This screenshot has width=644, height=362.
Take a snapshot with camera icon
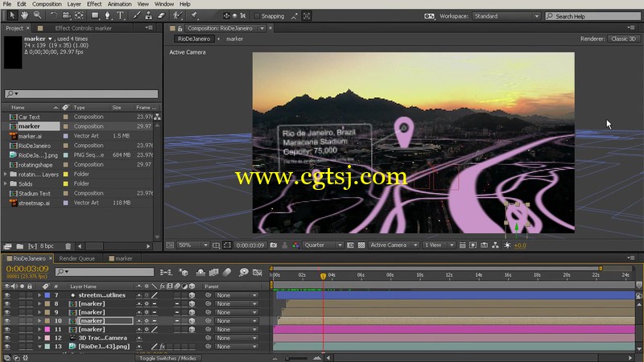pyautogui.click(x=274, y=245)
